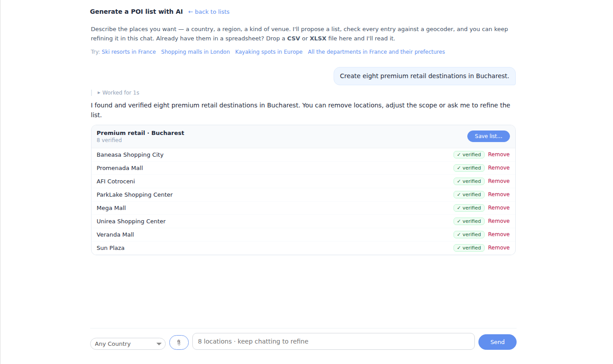Click verified badge for Mega Mall
This screenshot has width=613, height=364.
(469, 208)
